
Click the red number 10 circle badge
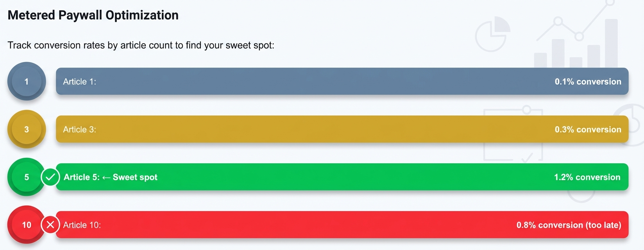27,225
